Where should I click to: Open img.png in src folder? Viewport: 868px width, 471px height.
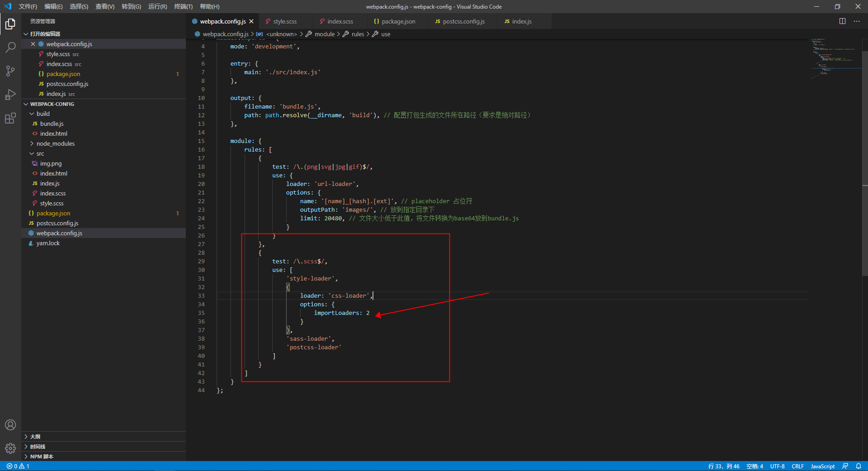pyautogui.click(x=104, y=163)
